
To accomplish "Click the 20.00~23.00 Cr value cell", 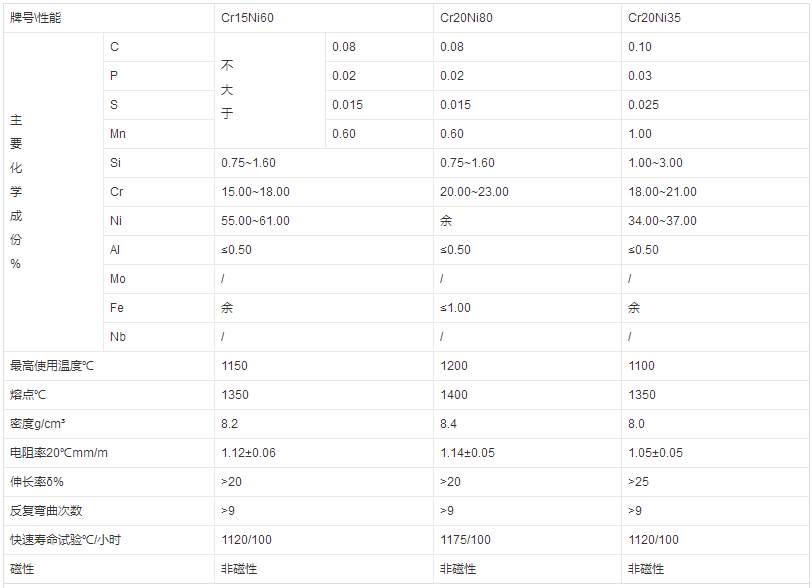I will click(x=474, y=192).
